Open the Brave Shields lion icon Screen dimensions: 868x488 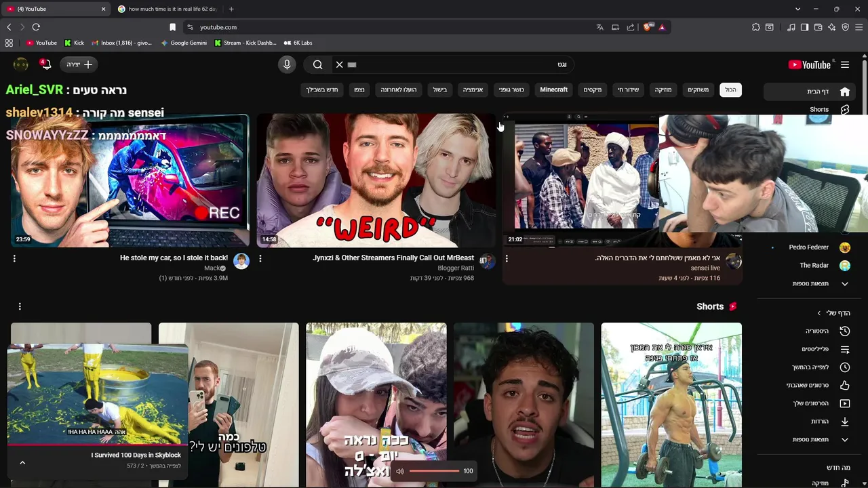[x=648, y=27]
